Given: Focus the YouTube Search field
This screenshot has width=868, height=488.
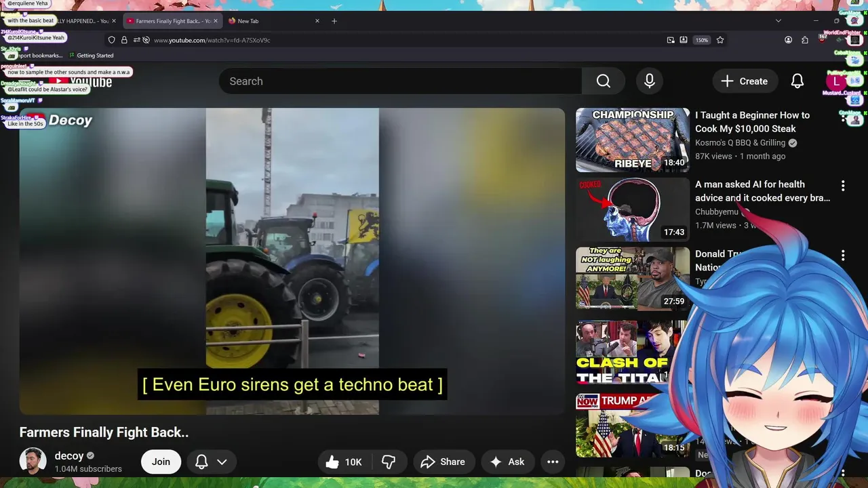Looking at the screenshot, I should pos(400,81).
